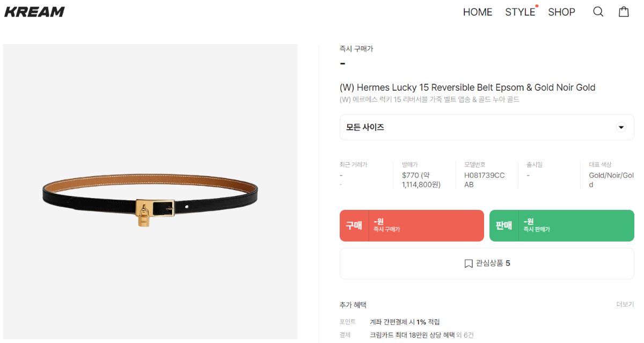Image resolution: width=644 pixels, height=343 pixels.
Task: Click the 외 6건 payment benefits link
Action: 465,335
